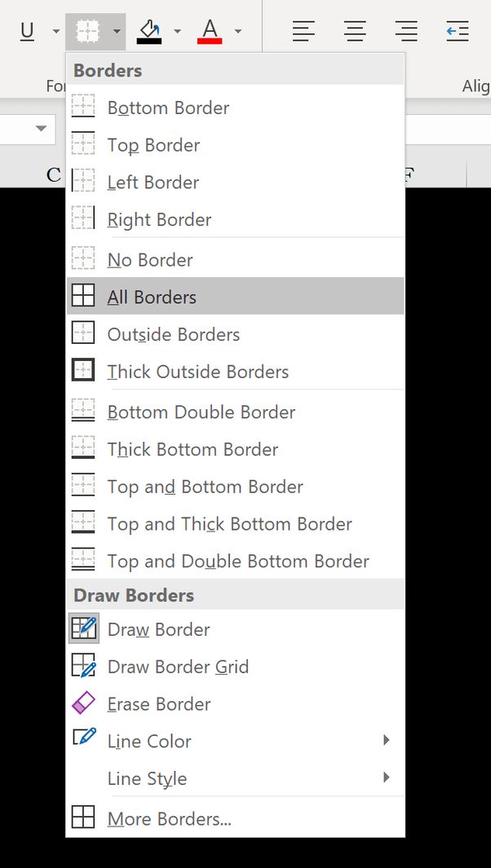
Task: Click the red Font Color icon
Action: 210,31
